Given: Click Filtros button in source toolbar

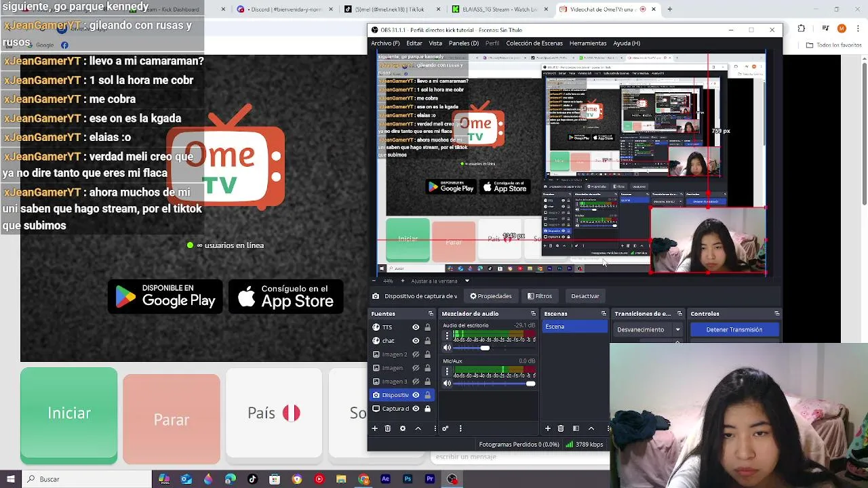Looking at the screenshot, I should (x=540, y=296).
